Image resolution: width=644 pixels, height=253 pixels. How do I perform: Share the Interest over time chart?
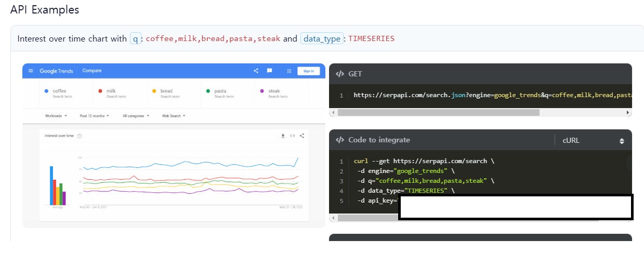[x=302, y=136]
